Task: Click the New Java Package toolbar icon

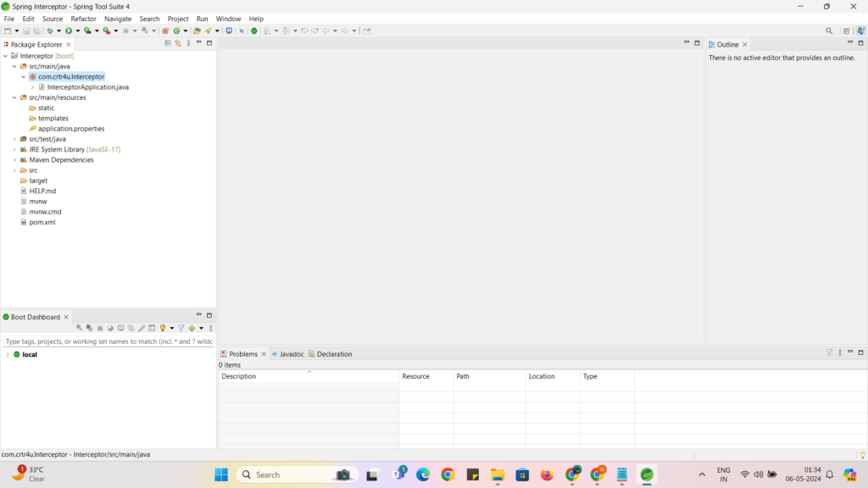Action: click(x=165, y=31)
